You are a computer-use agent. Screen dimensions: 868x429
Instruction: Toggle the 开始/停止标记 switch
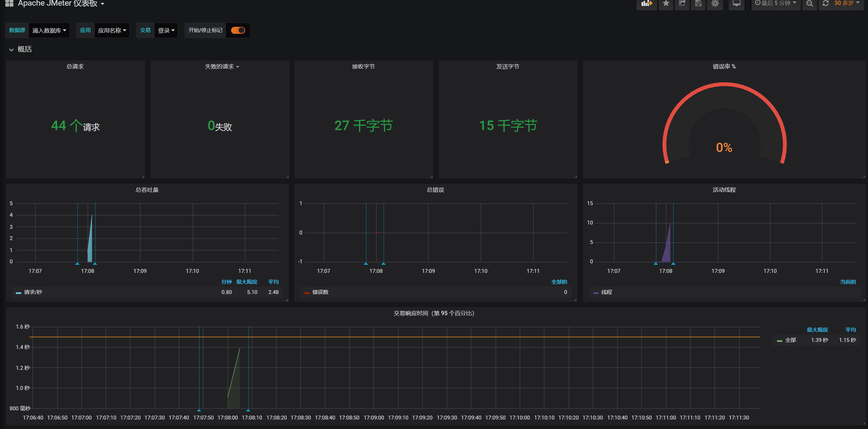238,30
